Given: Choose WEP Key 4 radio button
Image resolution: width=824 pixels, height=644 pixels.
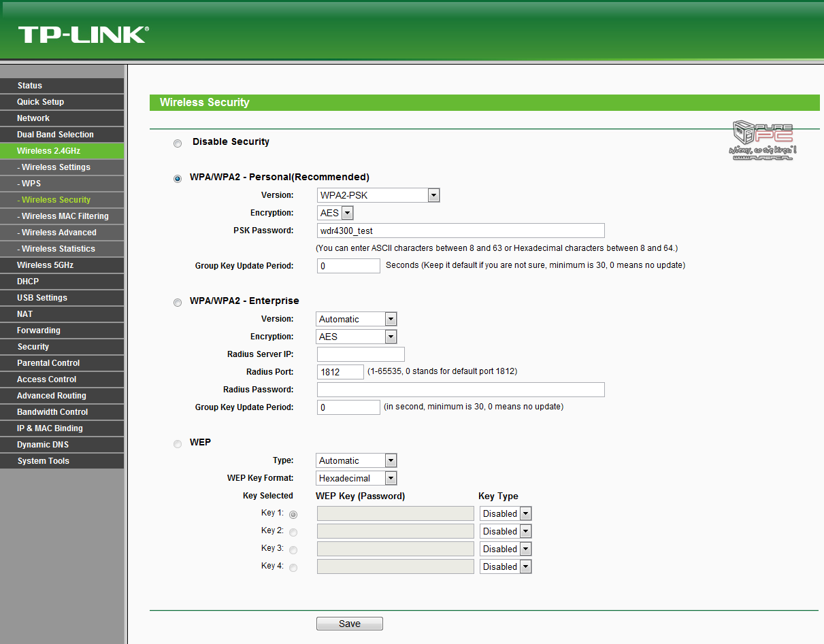Looking at the screenshot, I should pos(293,568).
